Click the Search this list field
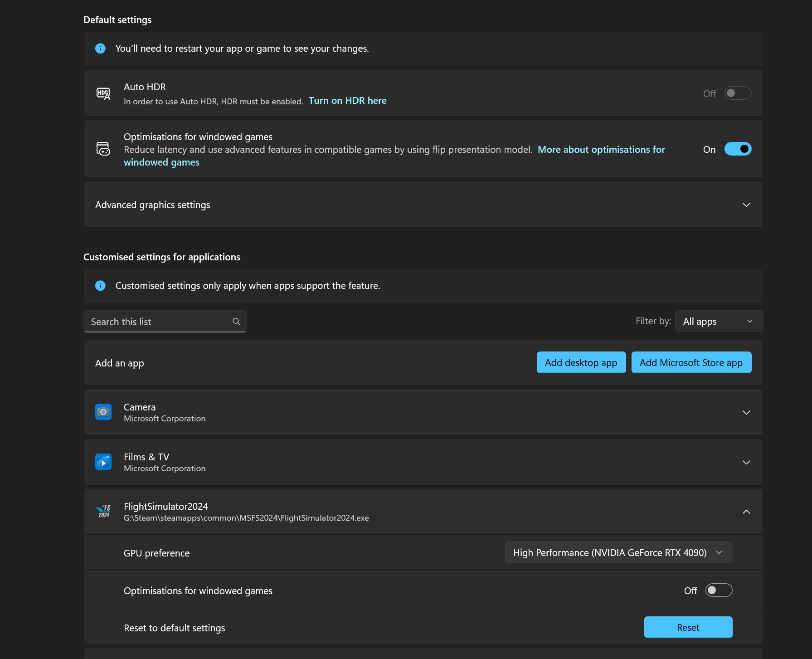The height and width of the screenshot is (659, 812). pos(159,322)
